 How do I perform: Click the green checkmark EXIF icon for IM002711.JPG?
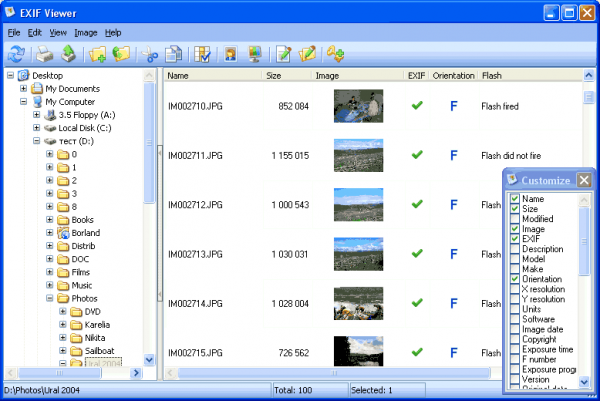click(417, 155)
